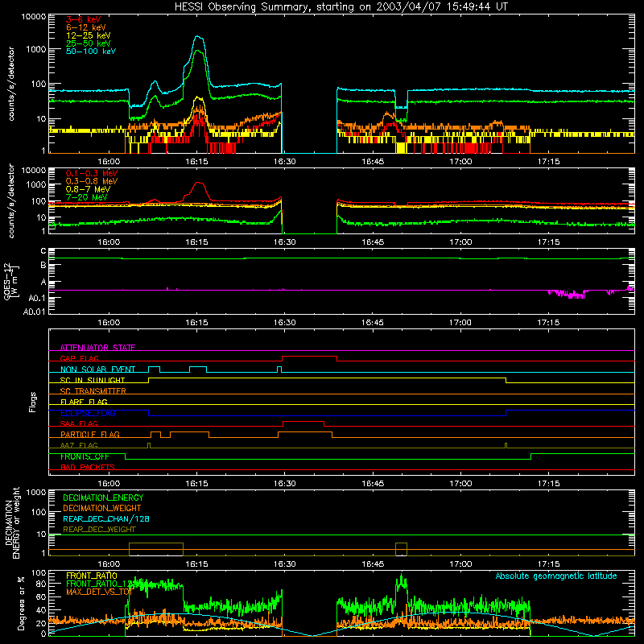Click the NON_SOLAR_EVENT flag label
Viewport: 644px width, 644px height.
[97, 369]
